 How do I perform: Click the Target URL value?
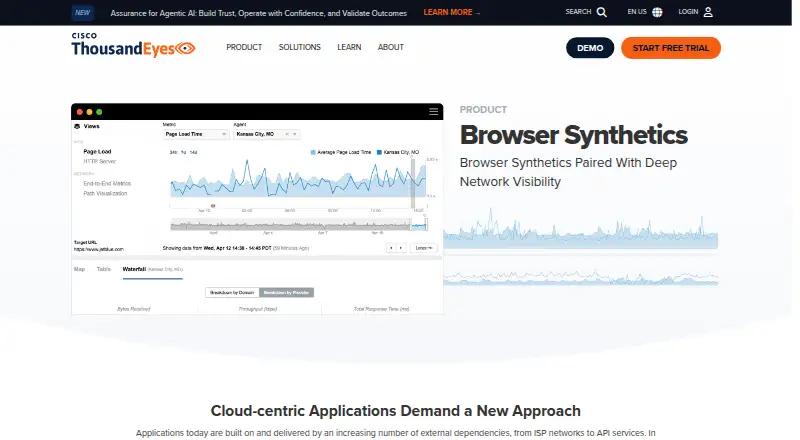pyautogui.click(x=98, y=249)
